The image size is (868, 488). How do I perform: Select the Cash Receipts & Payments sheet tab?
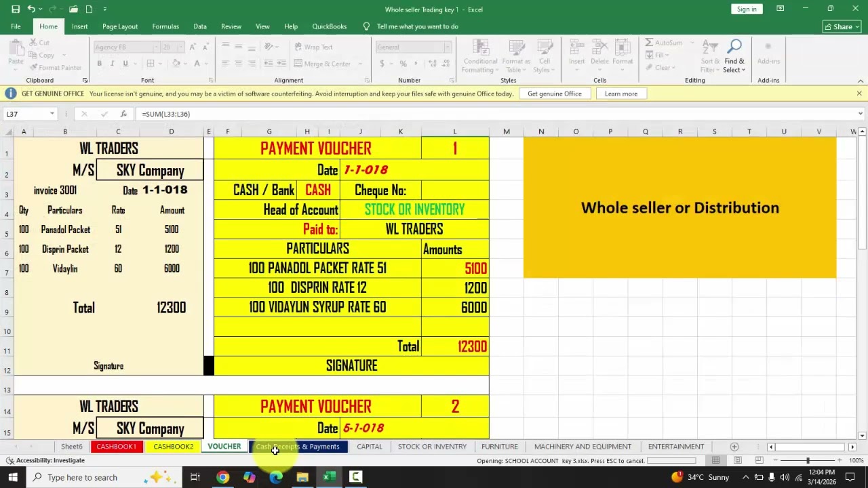298,447
